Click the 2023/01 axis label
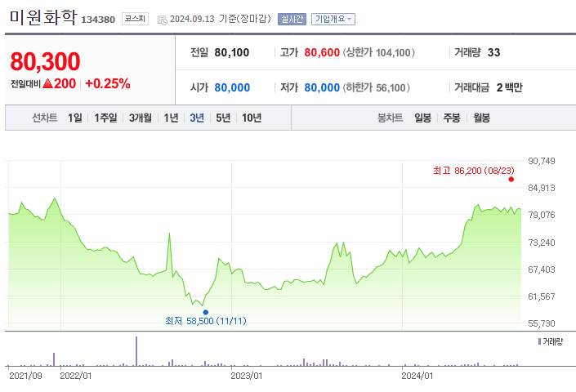This screenshot has width=576, height=392. (247, 376)
